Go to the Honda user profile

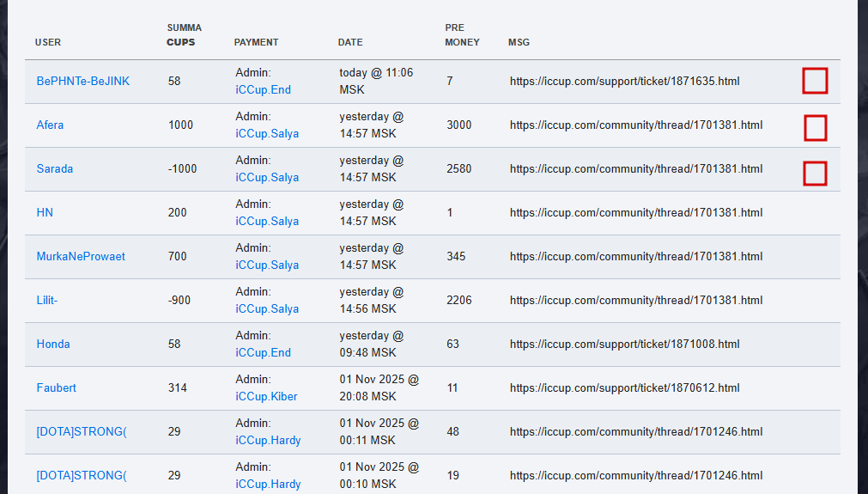pyautogui.click(x=53, y=344)
